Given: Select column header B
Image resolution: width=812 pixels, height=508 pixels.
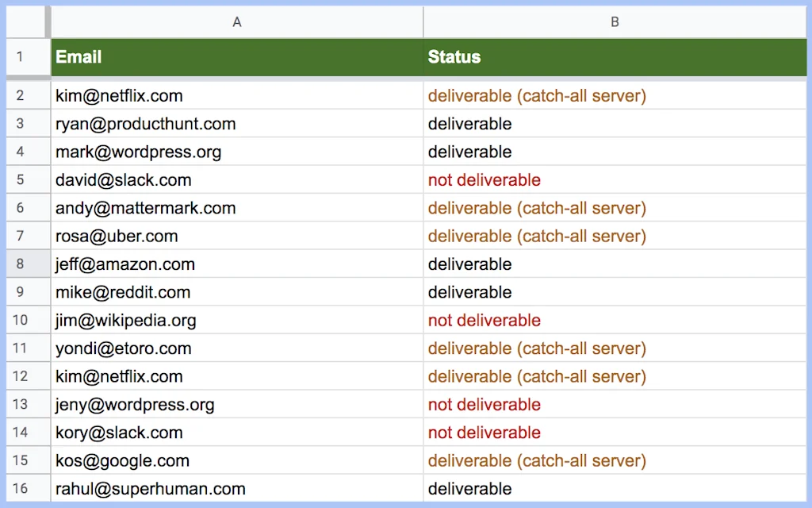Looking at the screenshot, I should (x=615, y=21).
